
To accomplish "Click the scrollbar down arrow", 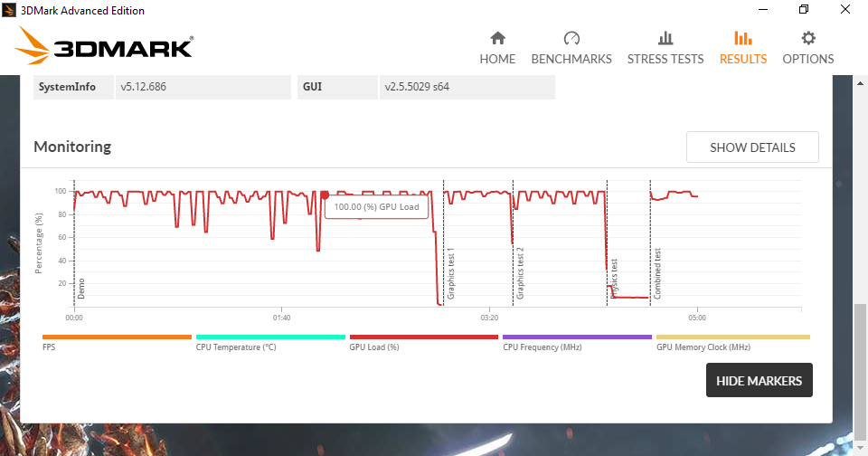I will 860,447.
